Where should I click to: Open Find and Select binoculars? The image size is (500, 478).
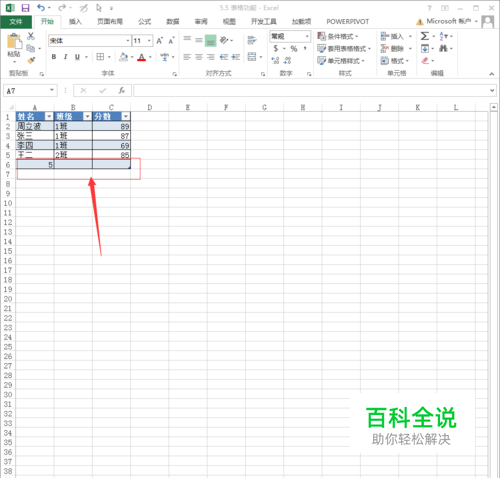(443, 48)
